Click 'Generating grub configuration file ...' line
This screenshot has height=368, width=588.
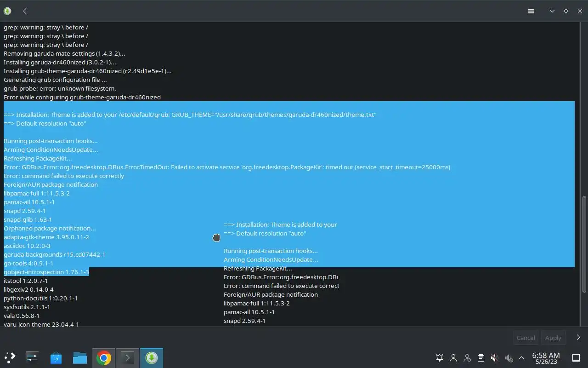(x=55, y=80)
